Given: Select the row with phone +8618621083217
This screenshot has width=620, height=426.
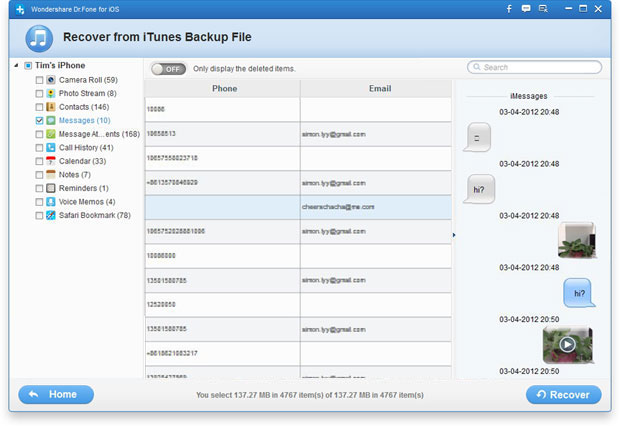Looking at the screenshot, I should point(298,353).
